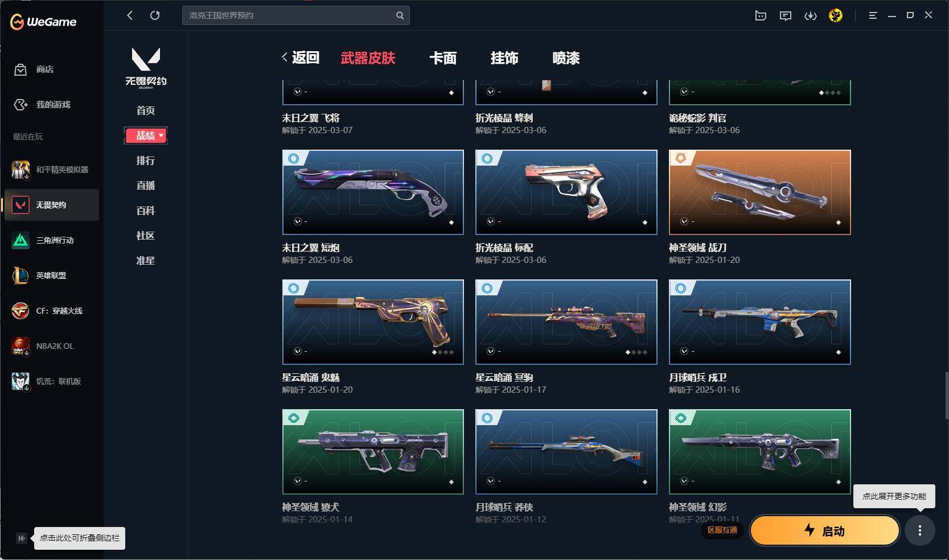Switch to the 喷漆 tab

pos(566,58)
